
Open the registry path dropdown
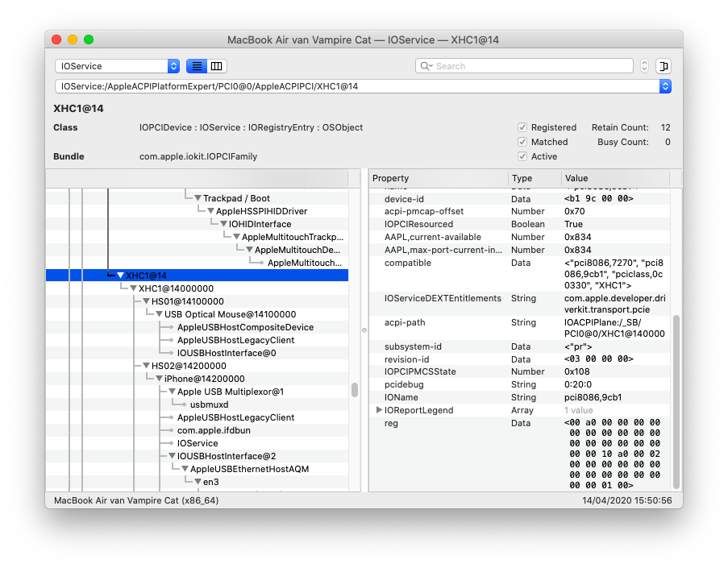click(665, 86)
